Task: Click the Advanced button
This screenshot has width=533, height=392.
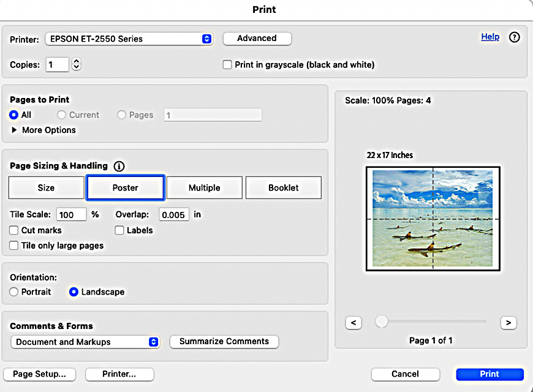Action: point(257,38)
